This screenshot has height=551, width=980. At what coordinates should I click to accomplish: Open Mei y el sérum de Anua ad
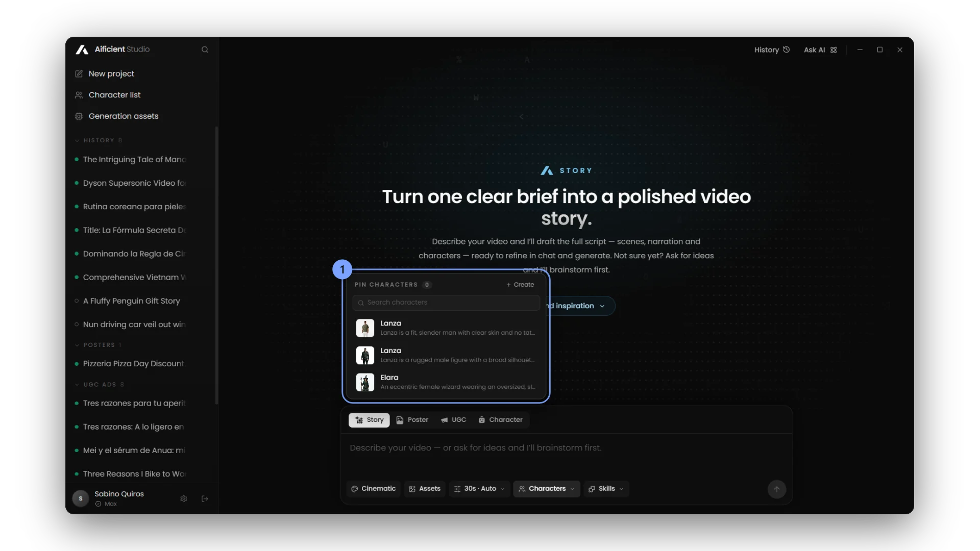[135, 450]
